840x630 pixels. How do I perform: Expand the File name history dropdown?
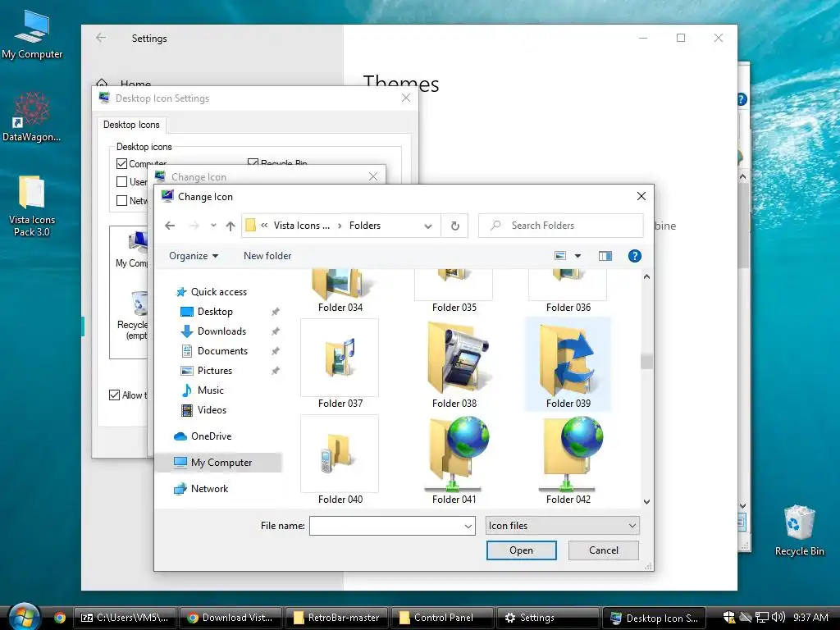tap(468, 526)
